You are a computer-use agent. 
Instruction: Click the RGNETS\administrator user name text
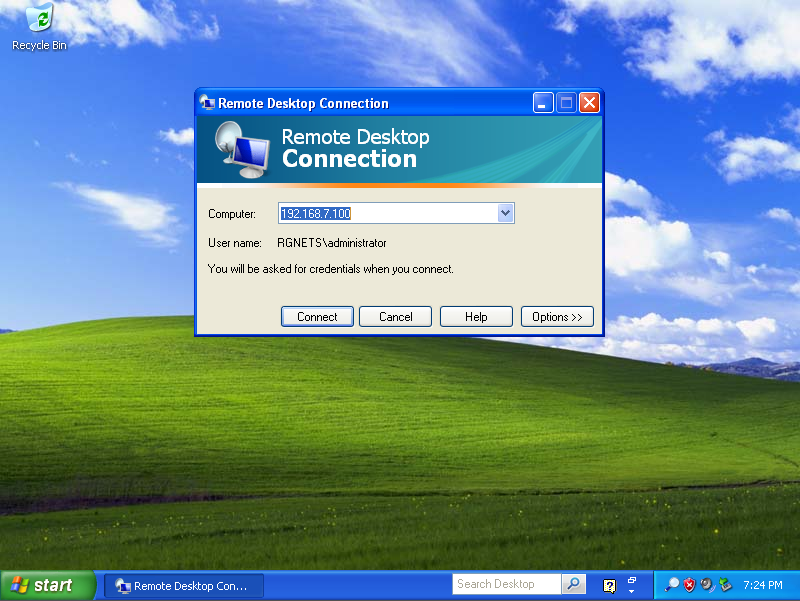pos(332,243)
